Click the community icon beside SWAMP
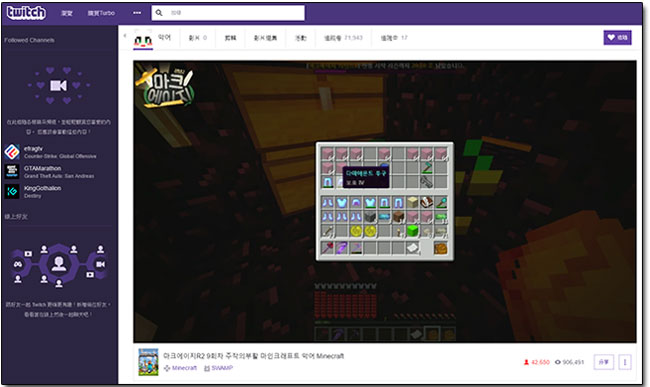Image resolution: width=650 pixels, height=387 pixels. 207,368
